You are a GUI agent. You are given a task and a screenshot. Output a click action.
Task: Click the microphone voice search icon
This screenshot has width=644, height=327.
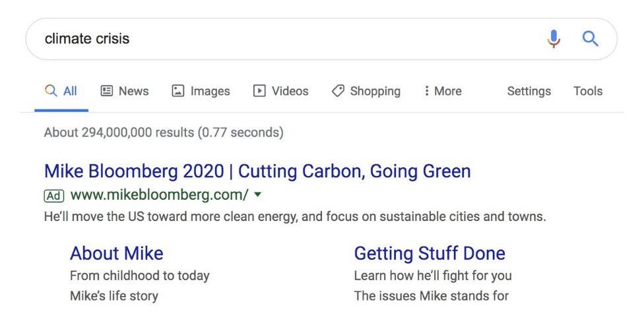554,39
